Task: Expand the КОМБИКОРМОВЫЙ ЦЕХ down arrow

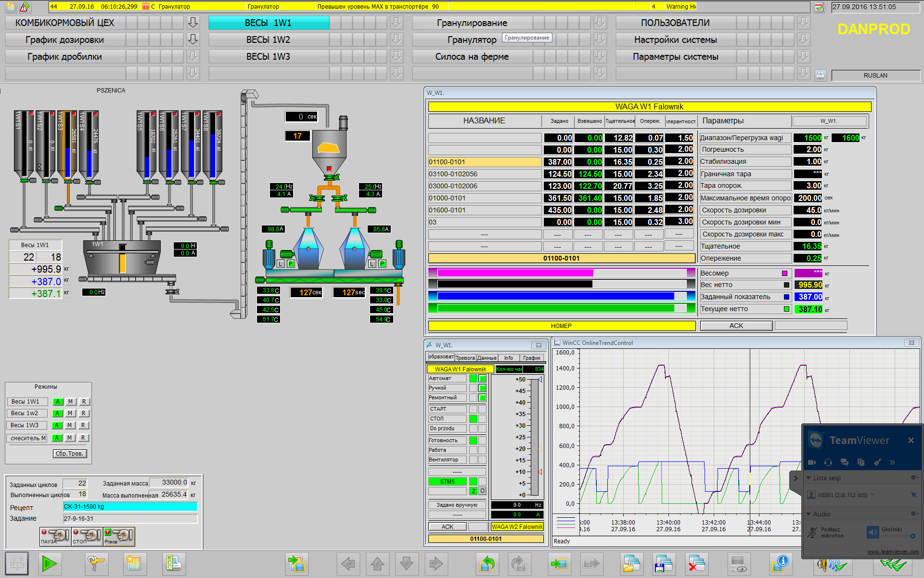Action: click(193, 23)
